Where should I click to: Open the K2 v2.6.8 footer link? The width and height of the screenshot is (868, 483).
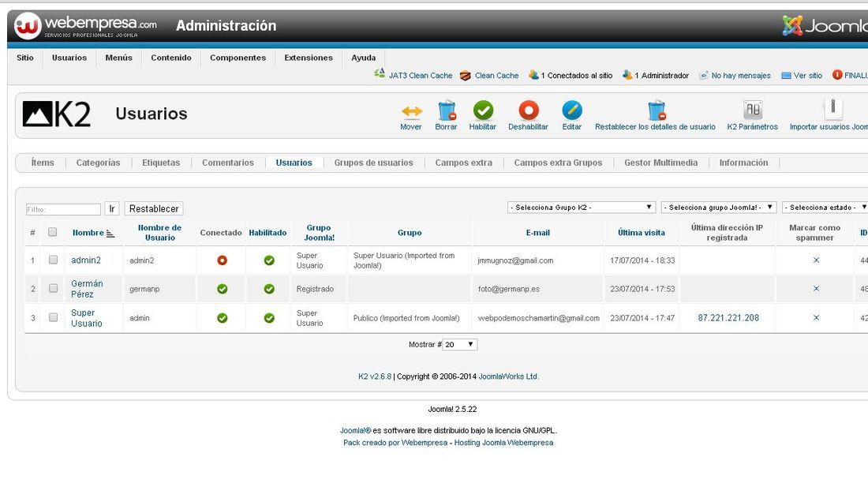point(375,376)
